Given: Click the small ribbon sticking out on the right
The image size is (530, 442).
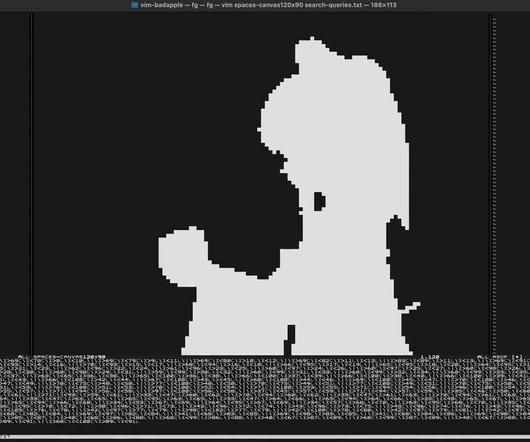Looking at the screenshot, I should pyautogui.click(x=410, y=307).
